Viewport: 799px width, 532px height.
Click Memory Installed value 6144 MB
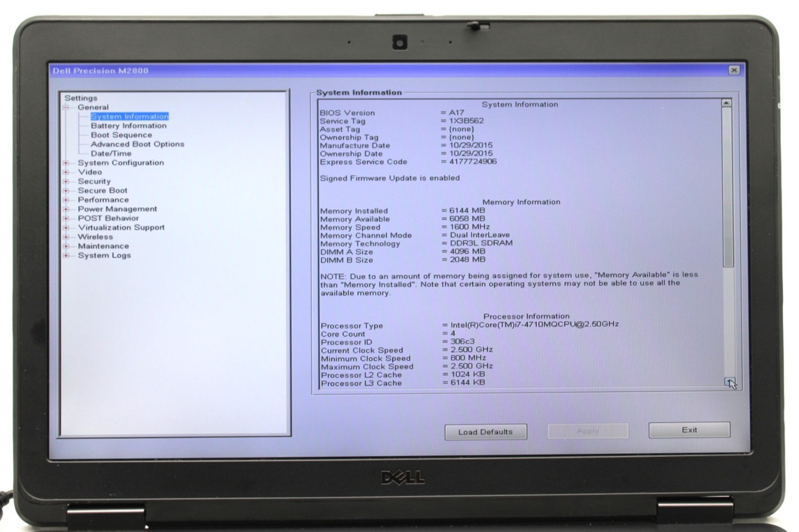[468, 211]
